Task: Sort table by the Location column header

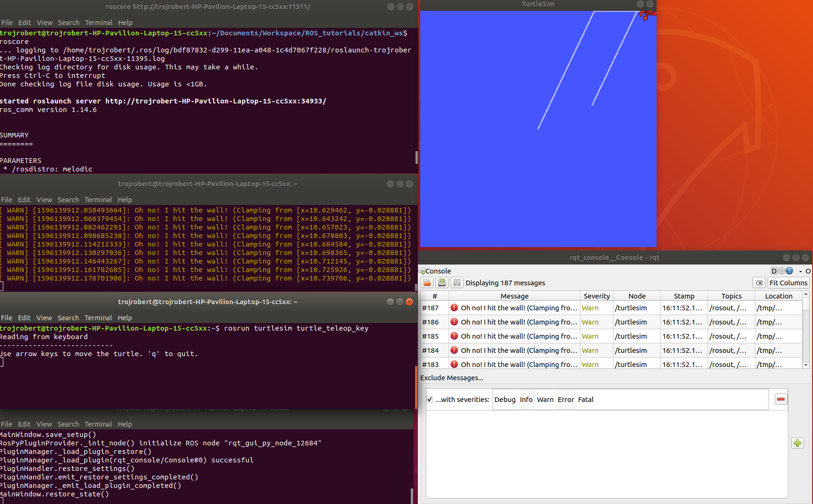Action: [x=778, y=296]
